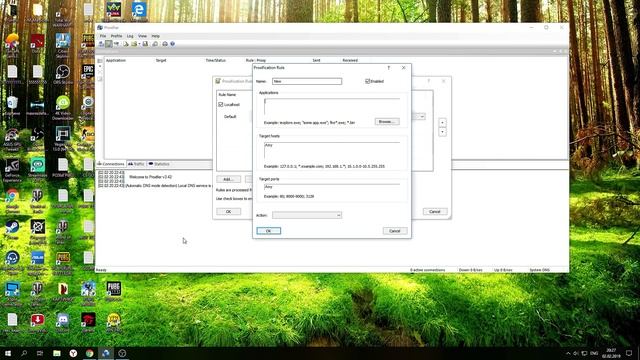Click Cancel in the Proxification Rules window

click(x=435, y=211)
